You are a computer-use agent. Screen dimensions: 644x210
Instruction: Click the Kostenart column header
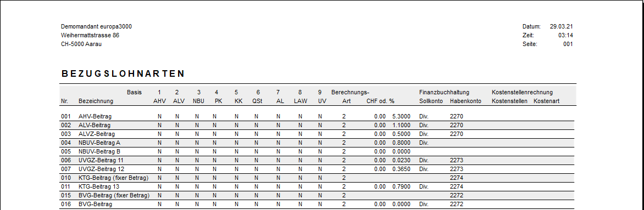pyautogui.click(x=546, y=101)
